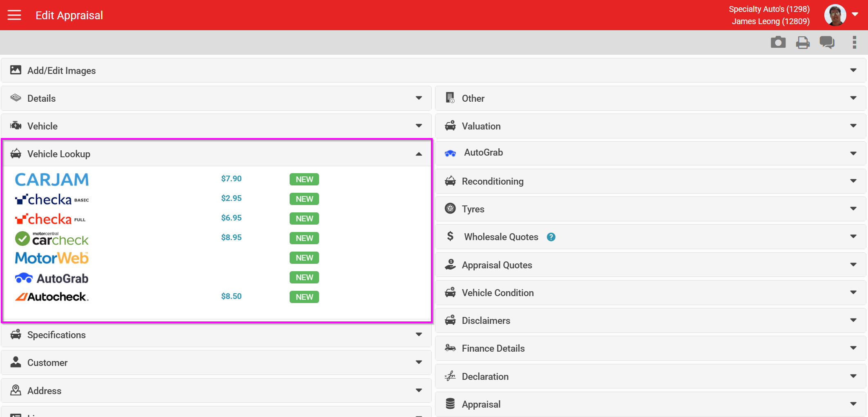The height and width of the screenshot is (417, 868).
Task: Click the AutoGrab section blue logo icon
Action: click(x=450, y=153)
